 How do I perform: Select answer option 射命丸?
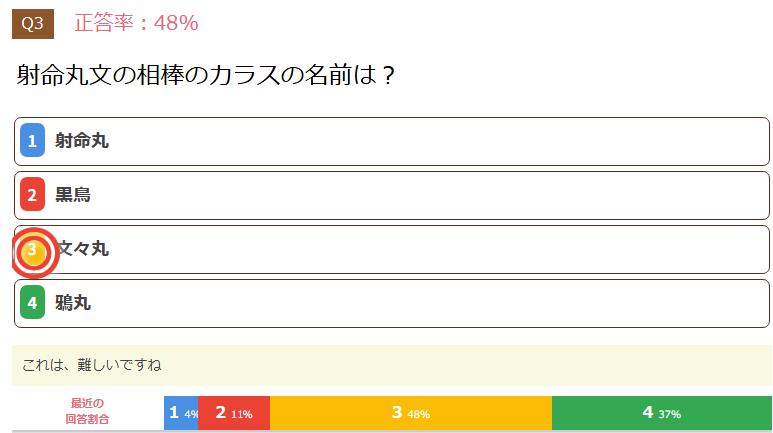click(x=82, y=142)
